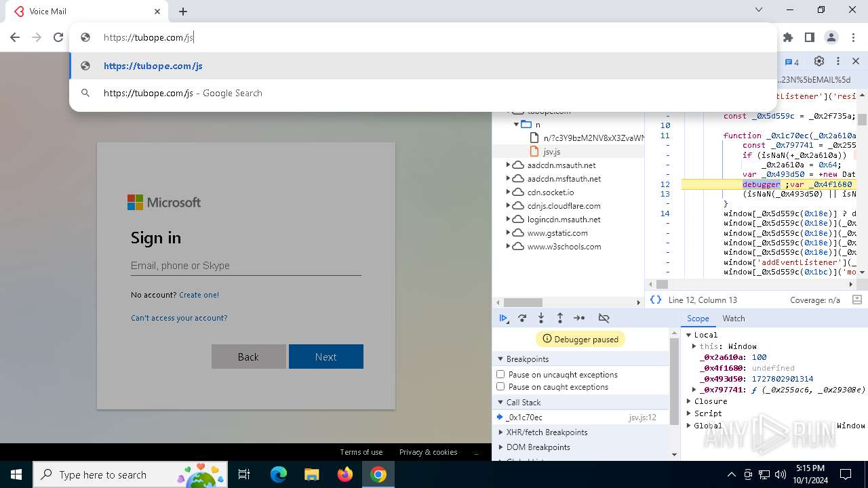868x488 pixels.
Task: Reload the current page
Action: tap(58, 37)
